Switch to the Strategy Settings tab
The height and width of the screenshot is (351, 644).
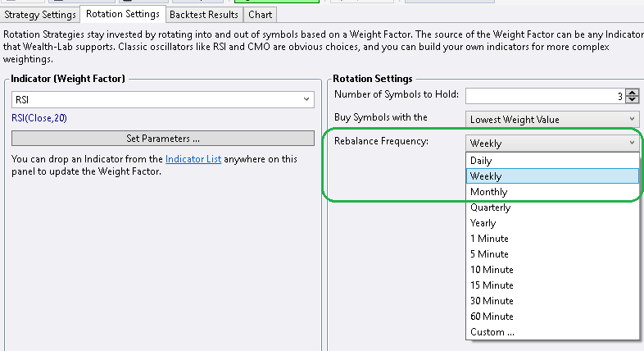pyautogui.click(x=40, y=14)
